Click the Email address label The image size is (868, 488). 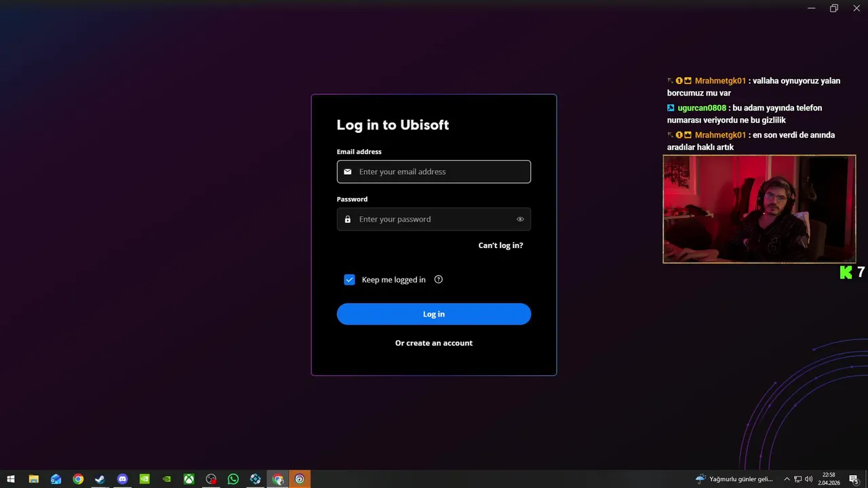[359, 152]
